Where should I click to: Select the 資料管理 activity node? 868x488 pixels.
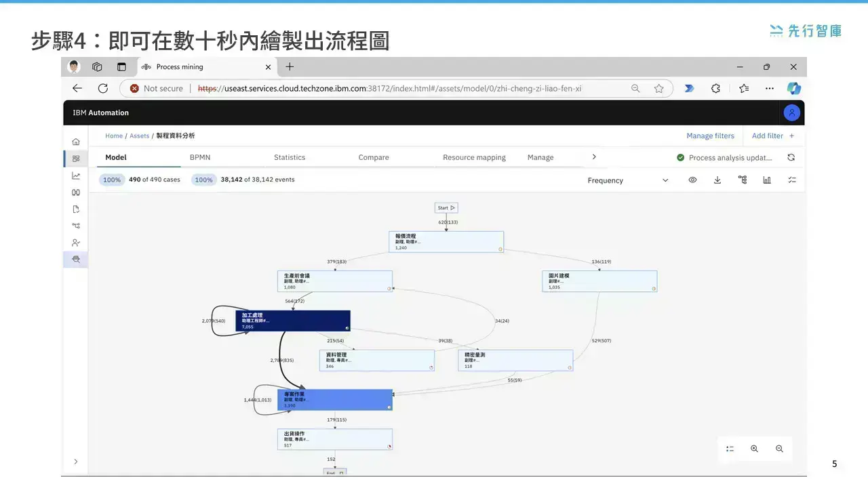click(377, 360)
